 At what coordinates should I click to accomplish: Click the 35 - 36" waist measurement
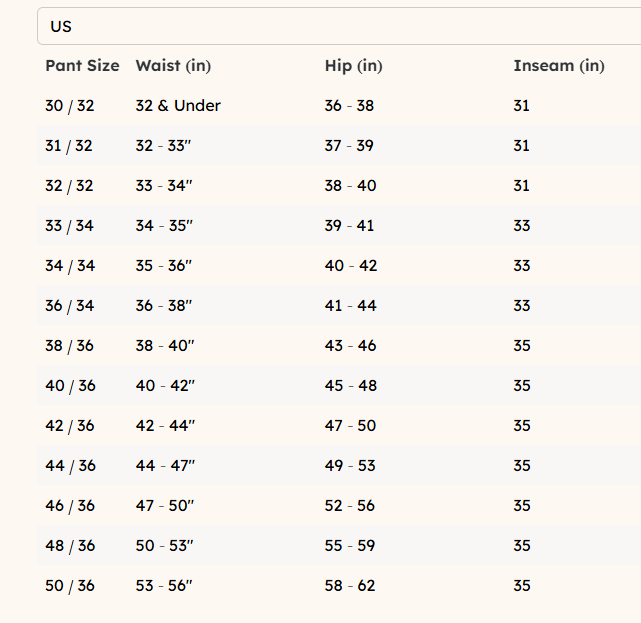click(x=164, y=266)
